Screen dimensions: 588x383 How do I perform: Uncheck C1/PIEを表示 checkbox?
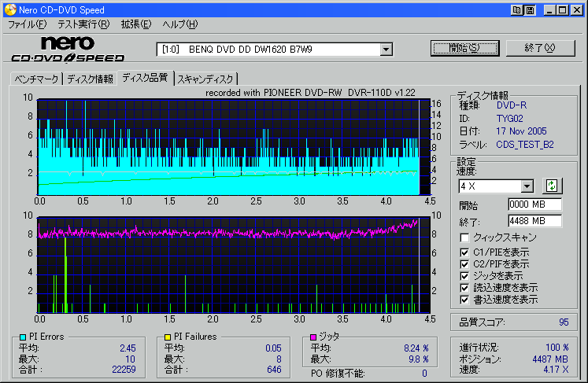pos(465,252)
